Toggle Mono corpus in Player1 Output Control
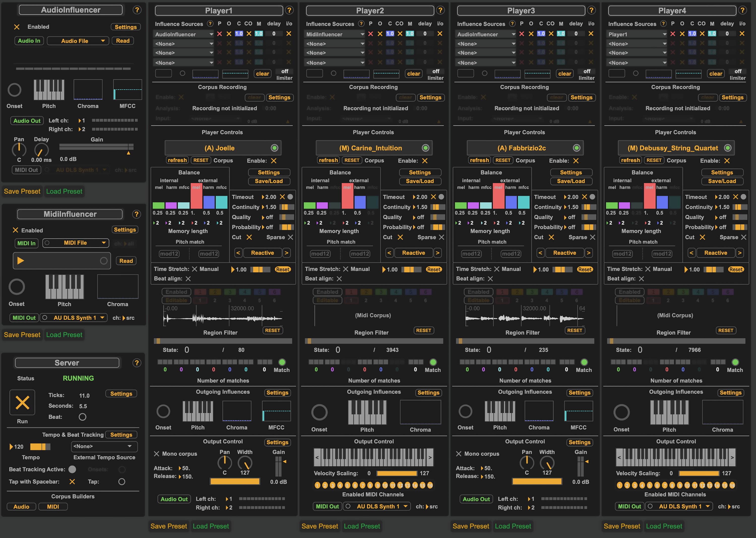 click(x=156, y=454)
